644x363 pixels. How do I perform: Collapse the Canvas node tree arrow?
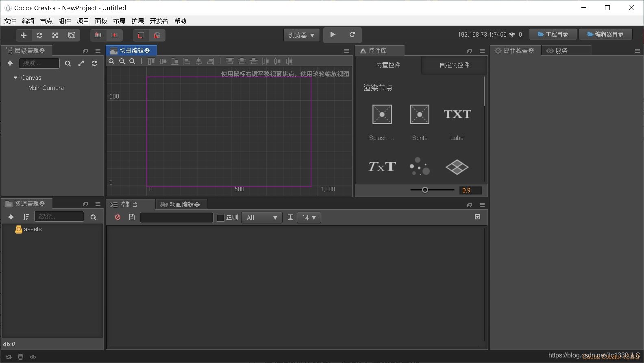[x=15, y=77]
